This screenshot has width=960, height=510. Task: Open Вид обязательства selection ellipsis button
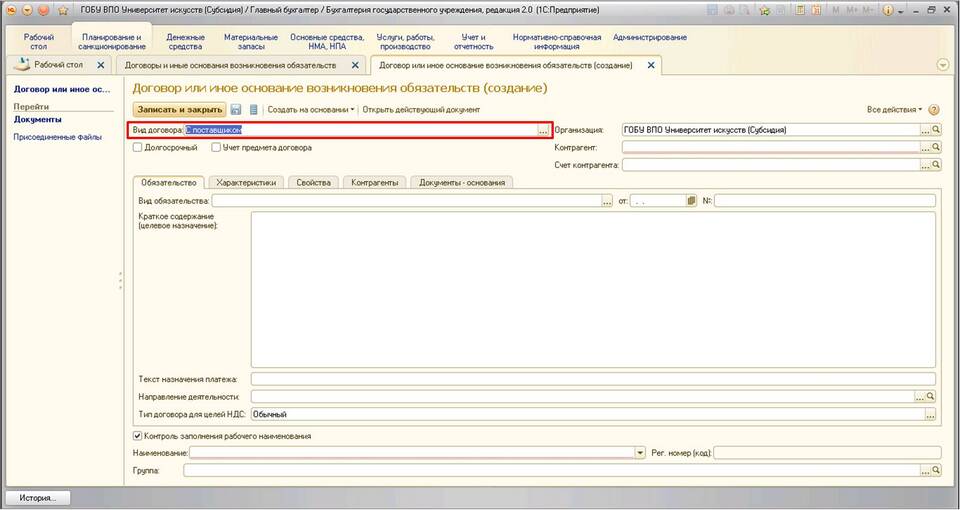click(x=607, y=200)
